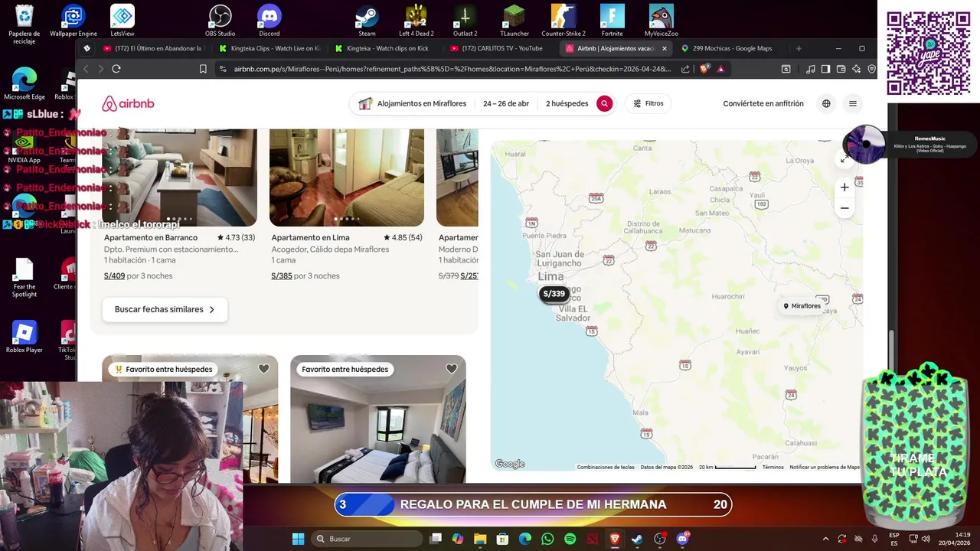
Task: Favorite the bedroom listing with heart icon
Action: 452,369
